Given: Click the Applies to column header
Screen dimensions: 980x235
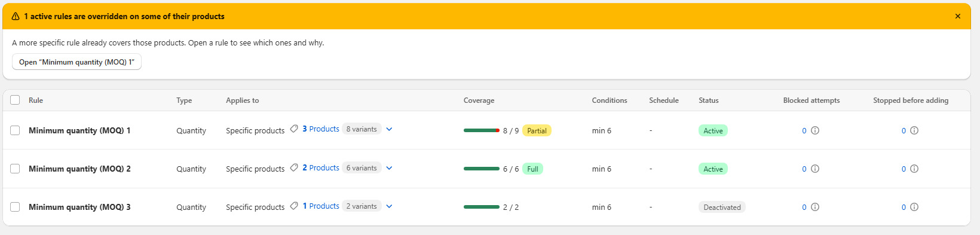Looking at the screenshot, I should (243, 100).
